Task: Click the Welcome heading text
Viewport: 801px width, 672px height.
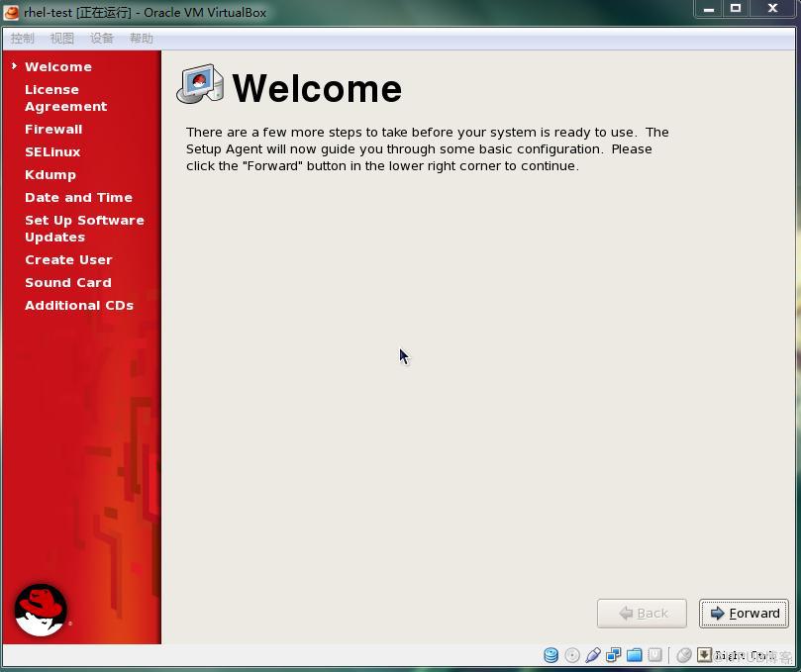Action: pyautogui.click(x=317, y=88)
